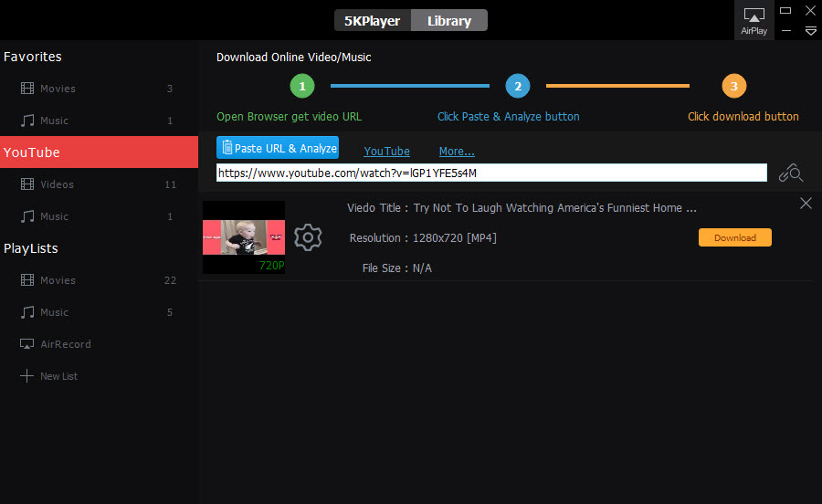Click Paste URL & Analyze button
Viewport: 822px width, 504px height.
[x=278, y=148]
